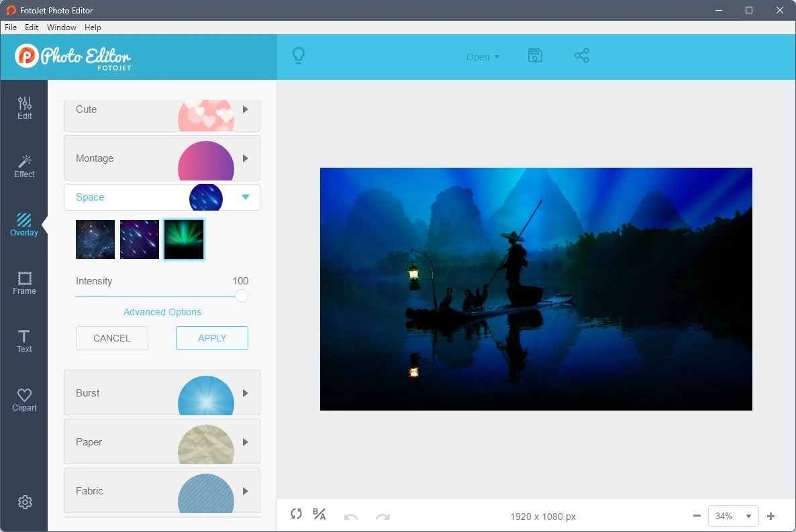Open the Edit tools sidebar tab
This screenshot has width=796, height=532.
pos(24,108)
